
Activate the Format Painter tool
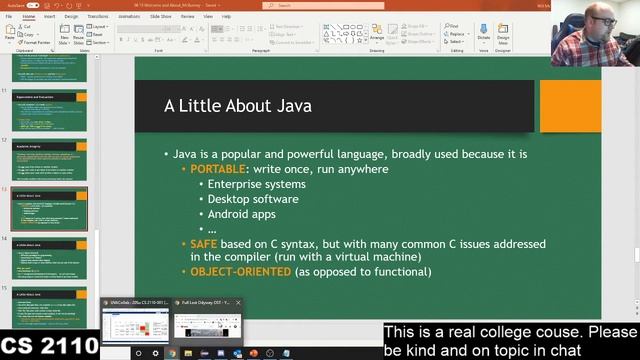34,42
